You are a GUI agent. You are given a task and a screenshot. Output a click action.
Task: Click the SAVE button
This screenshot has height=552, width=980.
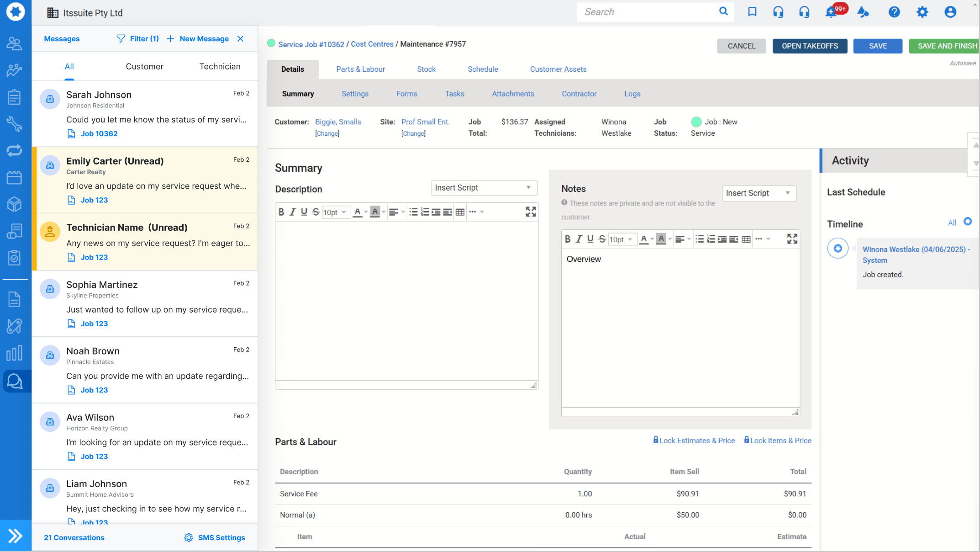click(878, 46)
